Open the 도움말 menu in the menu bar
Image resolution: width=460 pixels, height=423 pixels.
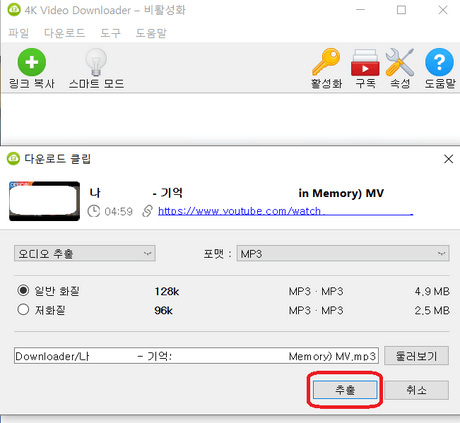(151, 33)
